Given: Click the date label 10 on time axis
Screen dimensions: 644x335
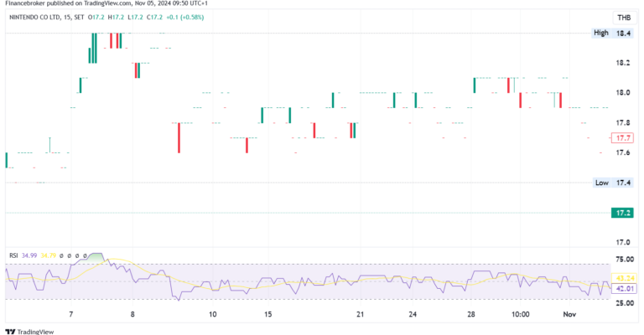Looking at the screenshot, I should click(212, 315).
